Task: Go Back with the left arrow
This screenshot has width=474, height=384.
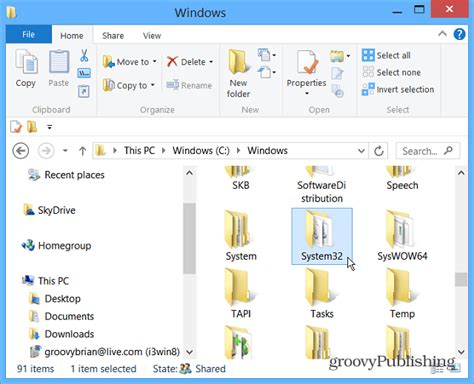Action: tap(21, 151)
